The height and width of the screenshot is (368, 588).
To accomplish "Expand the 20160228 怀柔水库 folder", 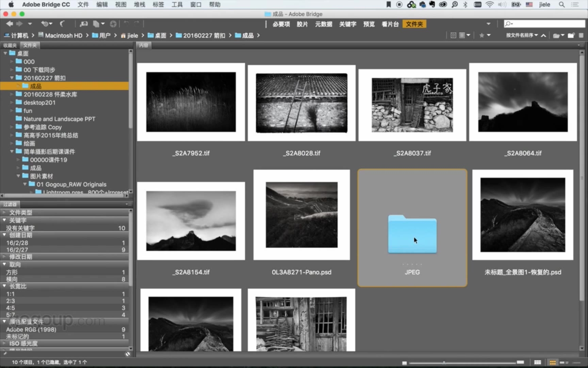I will (12, 94).
